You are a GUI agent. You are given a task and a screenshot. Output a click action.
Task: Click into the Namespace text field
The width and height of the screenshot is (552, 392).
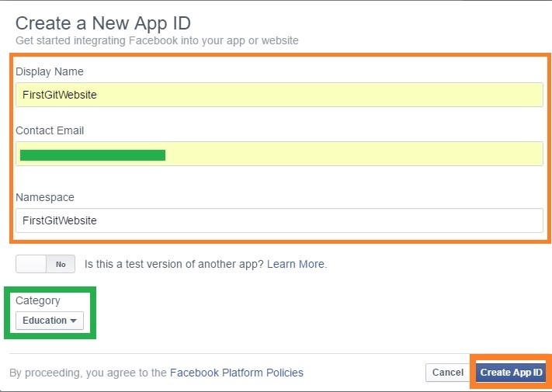coord(279,220)
